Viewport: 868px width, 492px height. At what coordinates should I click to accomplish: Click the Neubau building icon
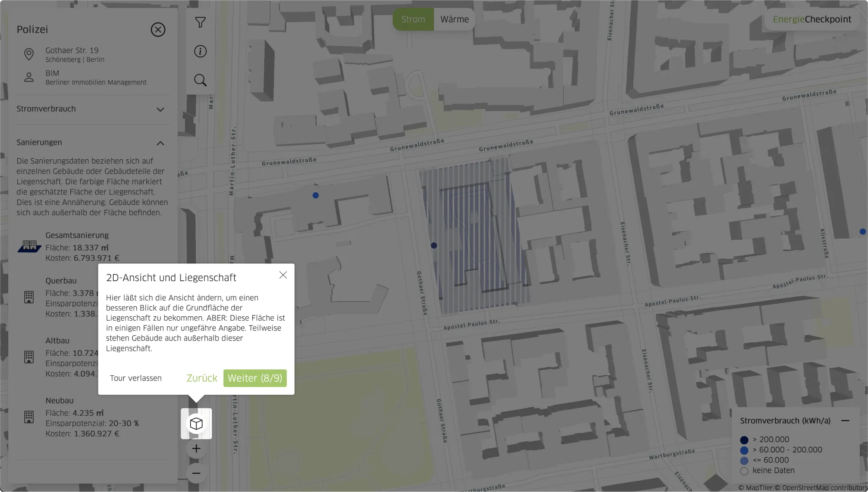[29, 417]
